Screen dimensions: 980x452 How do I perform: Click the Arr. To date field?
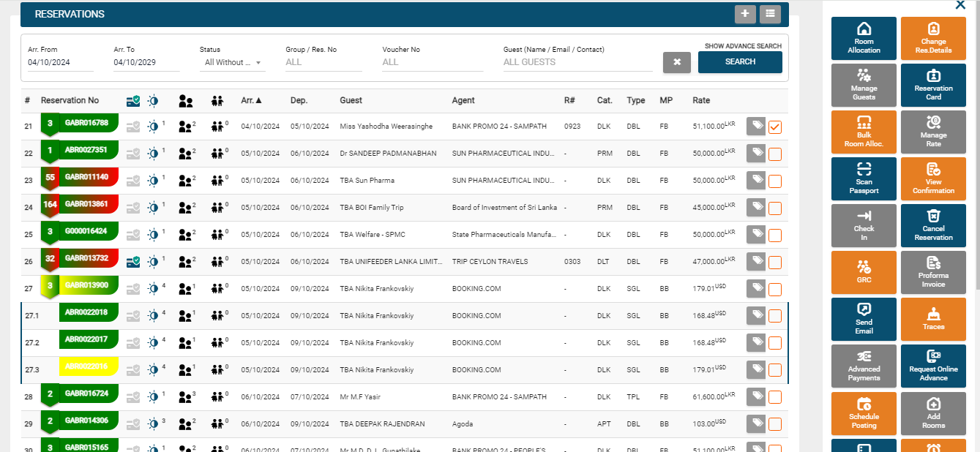(146, 63)
